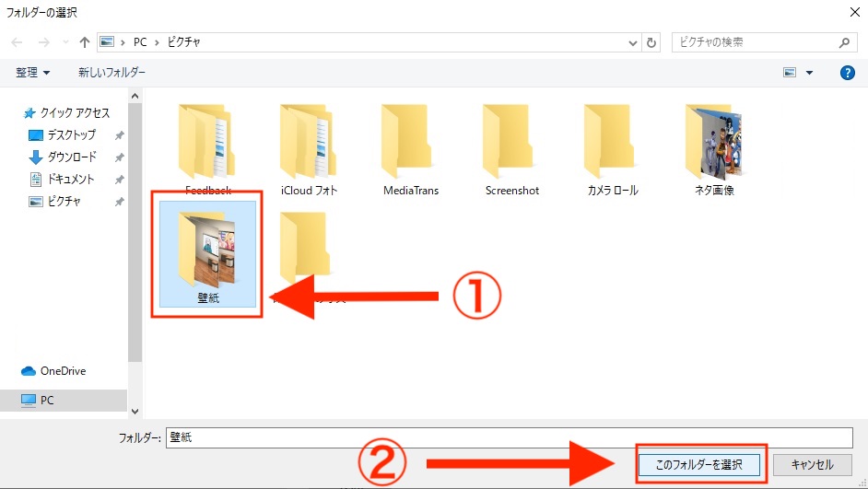Click このフォルダーを選択 button

pyautogui.click(x=698, y=465)
